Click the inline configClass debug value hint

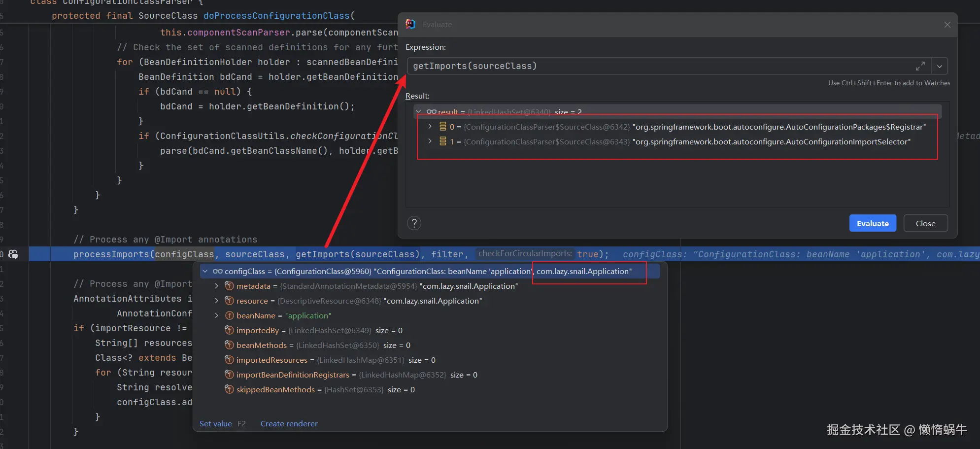pyautogui.click(x=801, y=254)
